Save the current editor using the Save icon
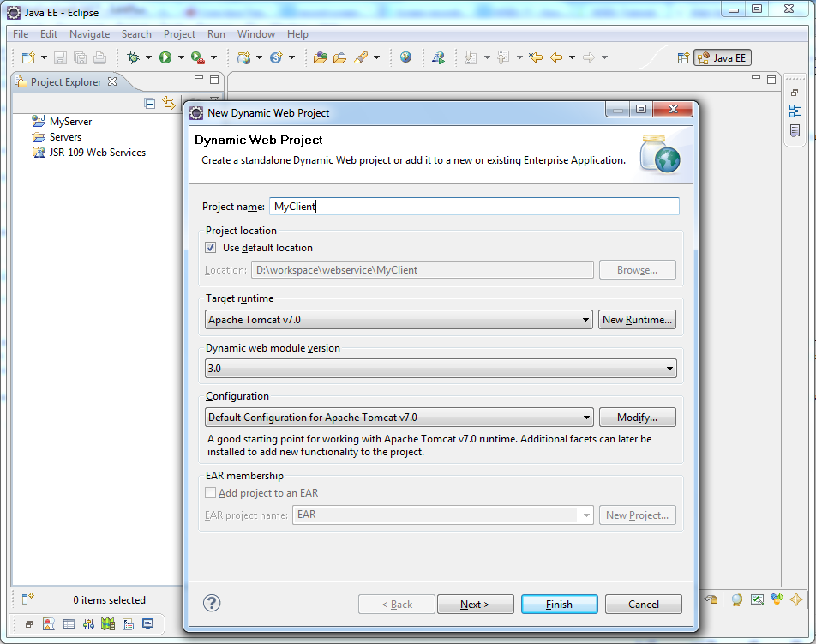 59,57
